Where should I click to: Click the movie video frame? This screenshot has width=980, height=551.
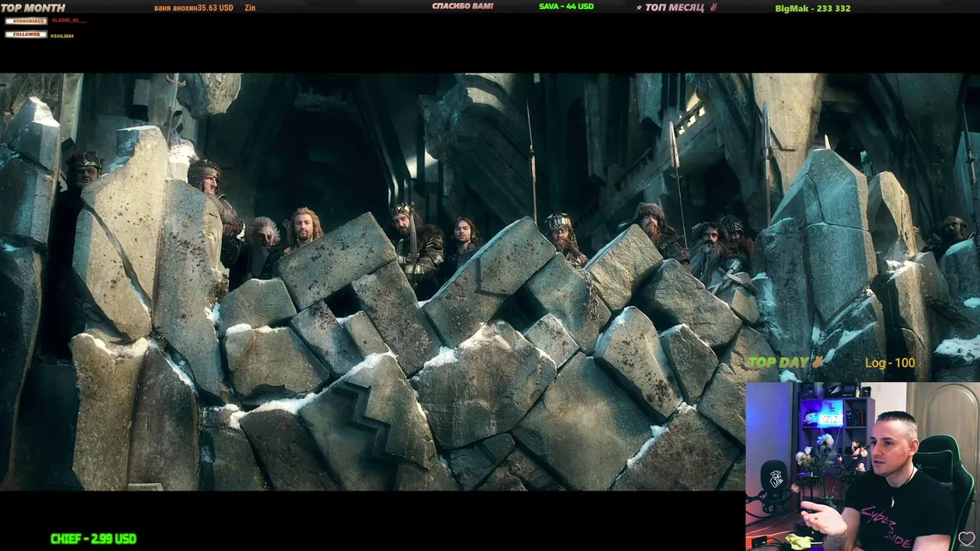click(490, 282)
